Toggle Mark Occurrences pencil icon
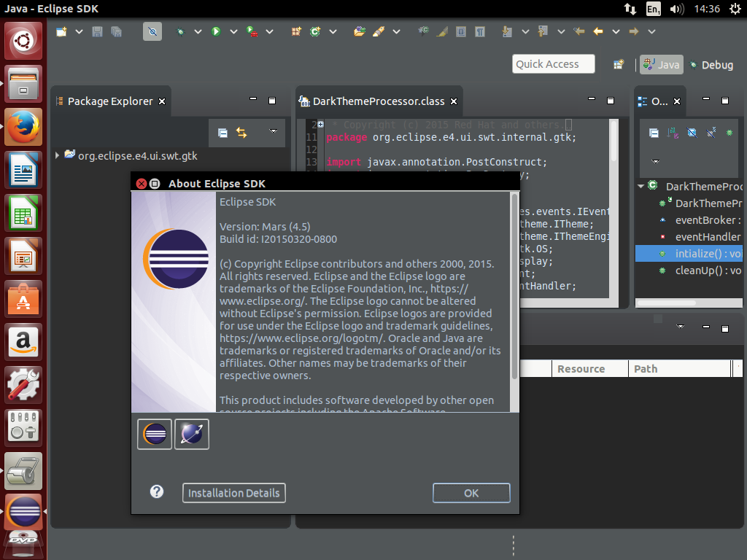This screenshot has width=747, height=560. (x=442, y=31)
